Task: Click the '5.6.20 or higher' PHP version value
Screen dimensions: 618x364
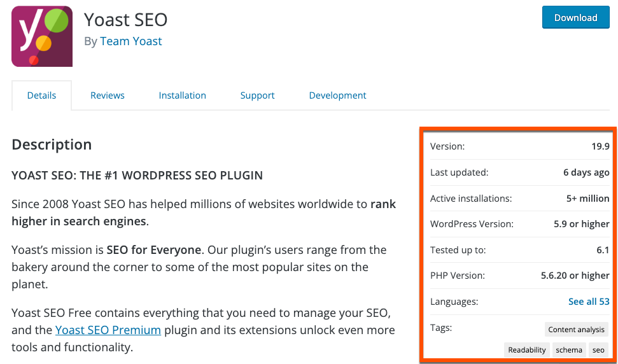Action: [x=575, y=276]
